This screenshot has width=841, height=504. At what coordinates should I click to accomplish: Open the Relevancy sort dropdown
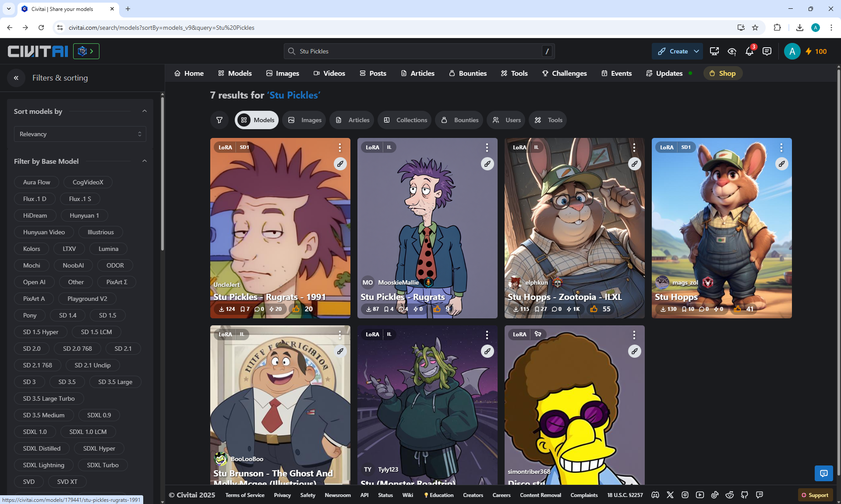[80, 134]
